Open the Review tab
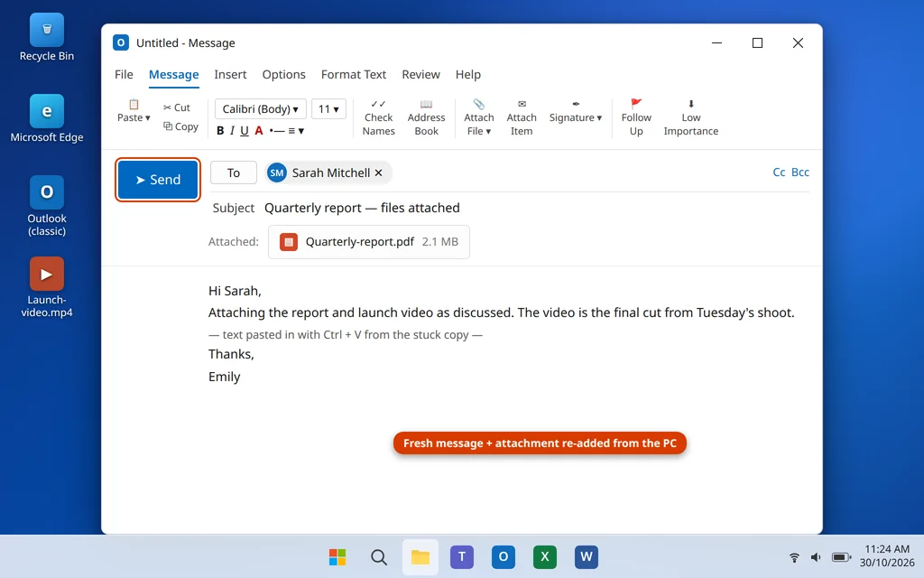The width and height of the screenshot is (924, 578). 420,74
